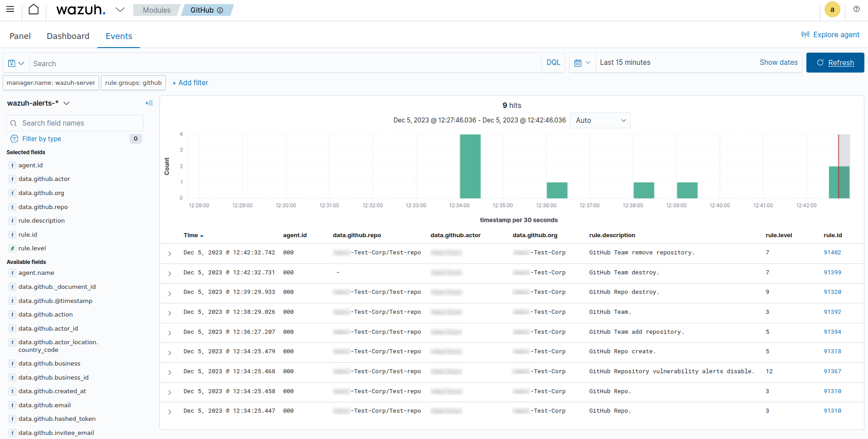This screenshot has height=439, width=868.
Task: Select the Events tab
Action: [119, 36]
